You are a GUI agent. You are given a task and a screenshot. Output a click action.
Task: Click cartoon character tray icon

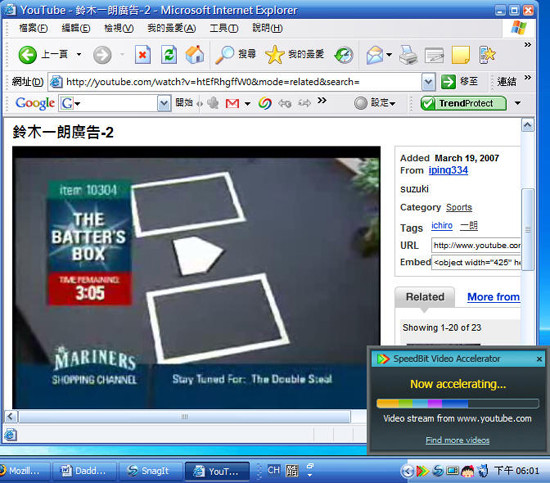coord(468,471)
